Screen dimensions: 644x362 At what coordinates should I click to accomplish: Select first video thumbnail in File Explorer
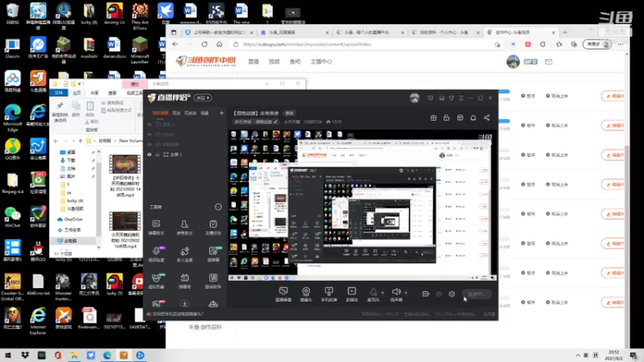click(125, 164)
